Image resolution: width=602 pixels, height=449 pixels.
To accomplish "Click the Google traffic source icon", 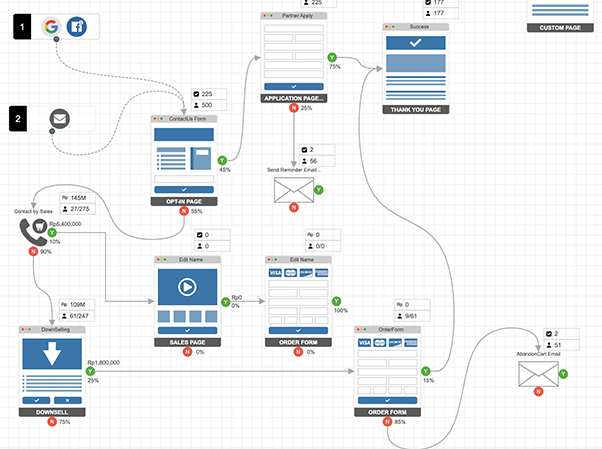I will click(53, 26).
